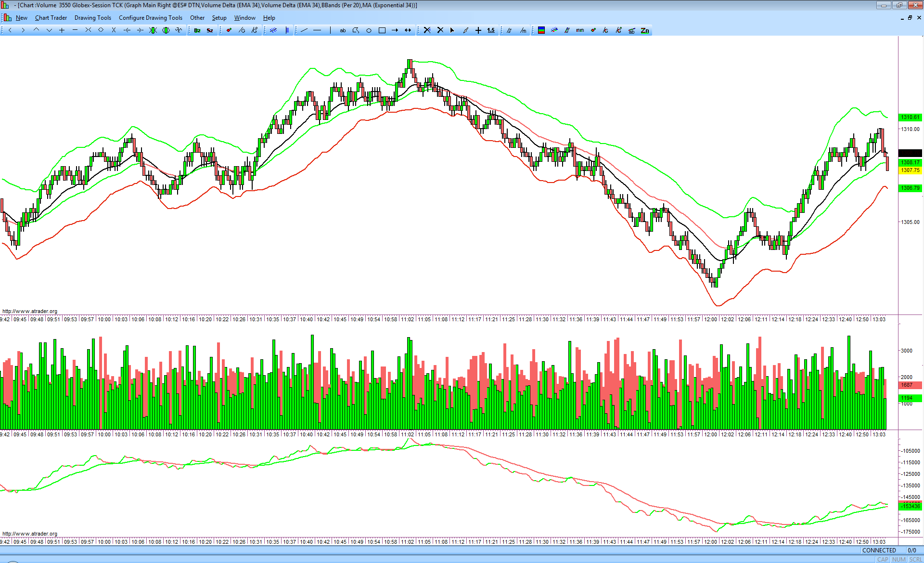Select the slanted trend line tool
This screenshot has width=924, height=563.
tap(304, 30)
